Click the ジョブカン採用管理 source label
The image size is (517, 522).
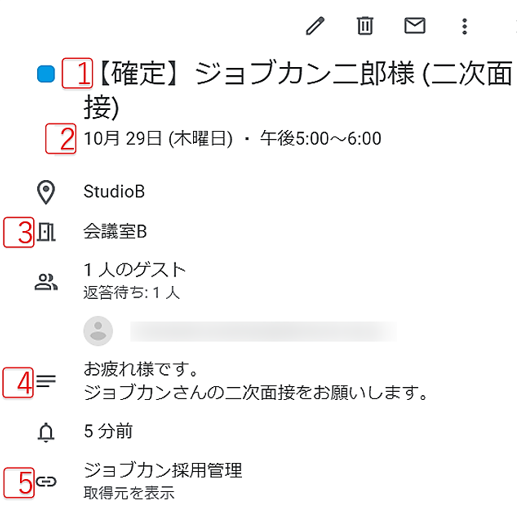coord(163,470)
